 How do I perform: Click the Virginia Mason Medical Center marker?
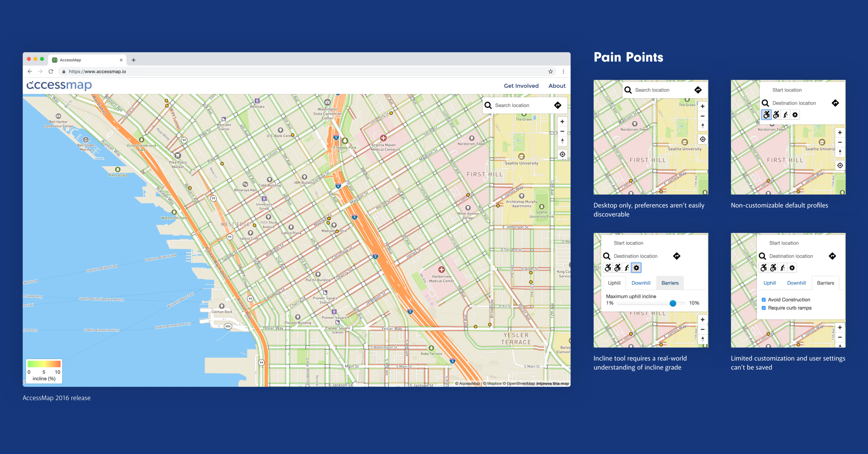pos(383,138)
